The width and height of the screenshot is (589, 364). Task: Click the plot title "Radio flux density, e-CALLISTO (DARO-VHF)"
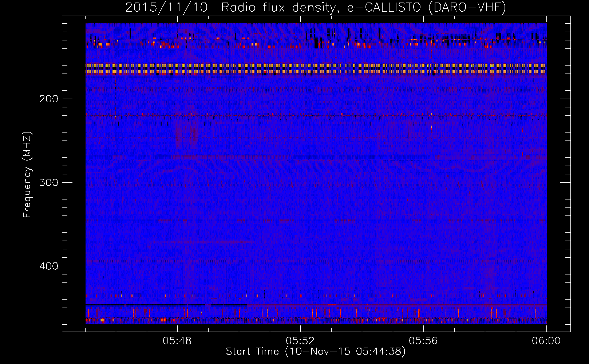pyautogui.click(x=363, y=8)
